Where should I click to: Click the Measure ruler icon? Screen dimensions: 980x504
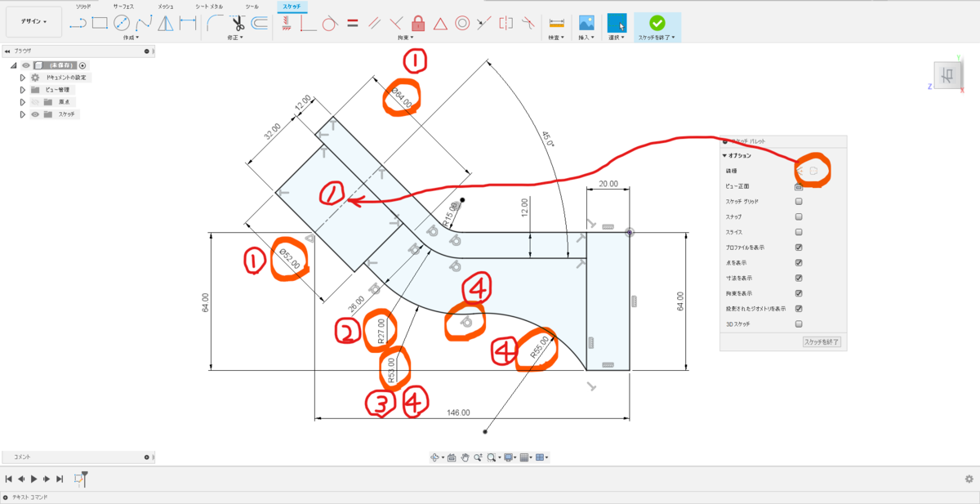[557, 23]
